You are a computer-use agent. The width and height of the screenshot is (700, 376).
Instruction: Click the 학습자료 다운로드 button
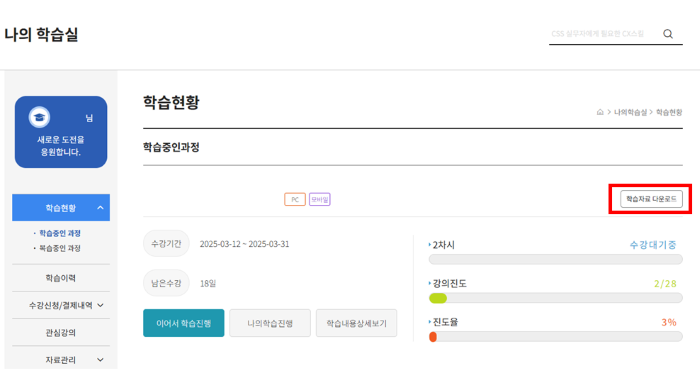[x=651, y=199]
